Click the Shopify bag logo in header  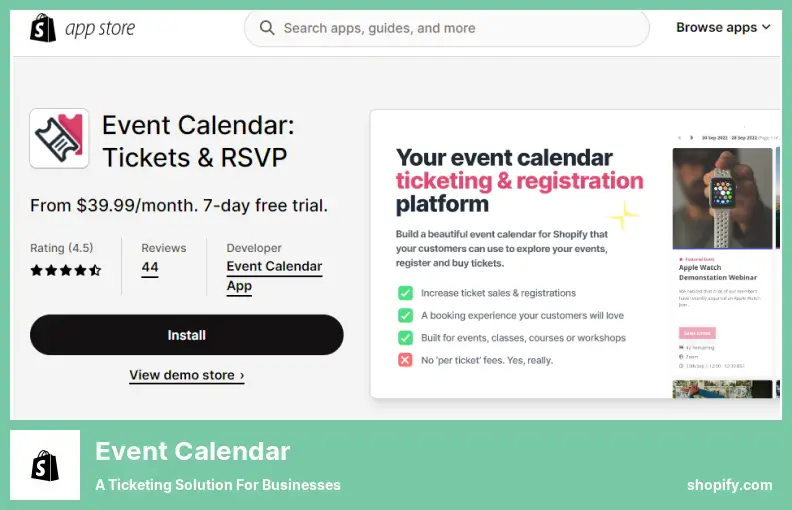43,27
